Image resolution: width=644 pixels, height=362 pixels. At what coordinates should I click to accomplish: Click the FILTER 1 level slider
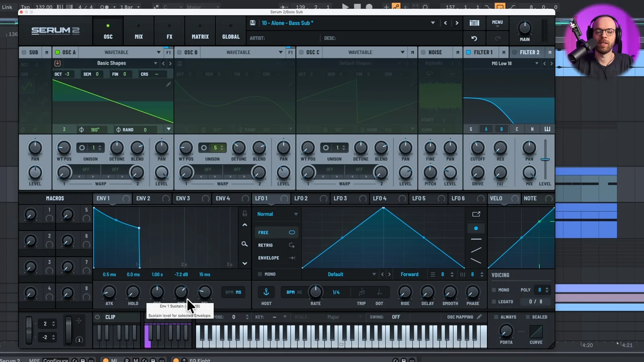click(545, 159)
